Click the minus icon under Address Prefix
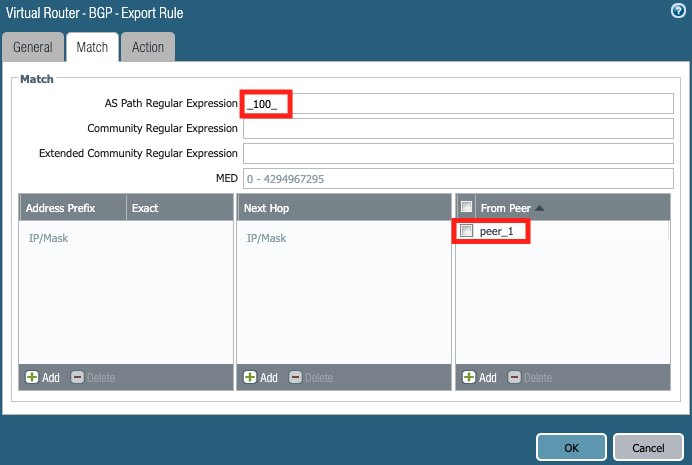This screenshot has width=692, height=465. (x=77, y=377)
